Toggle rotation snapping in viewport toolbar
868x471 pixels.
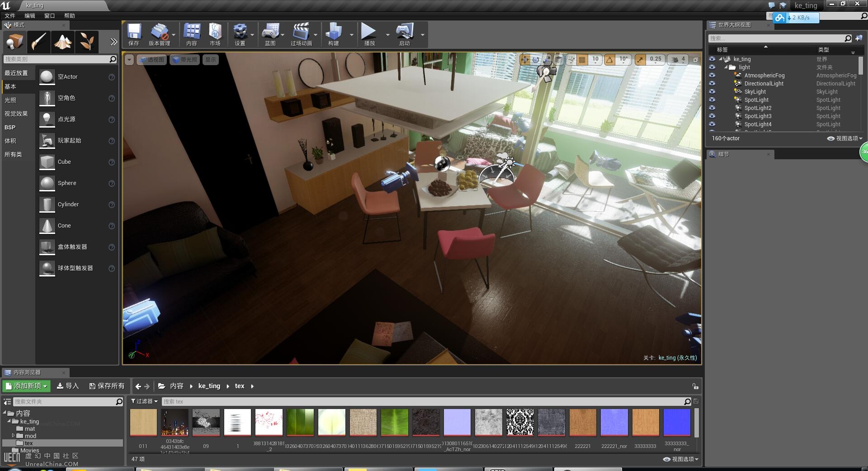coord(609,59)
